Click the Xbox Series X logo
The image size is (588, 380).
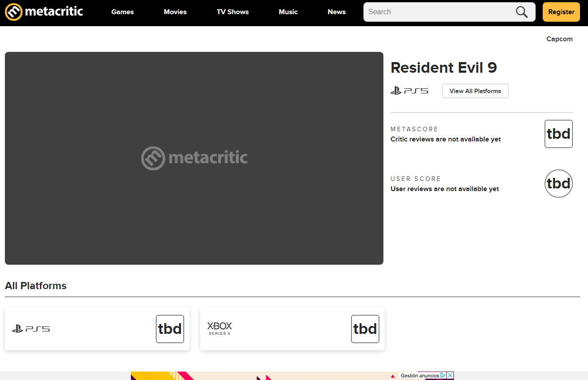click(220, 329)
